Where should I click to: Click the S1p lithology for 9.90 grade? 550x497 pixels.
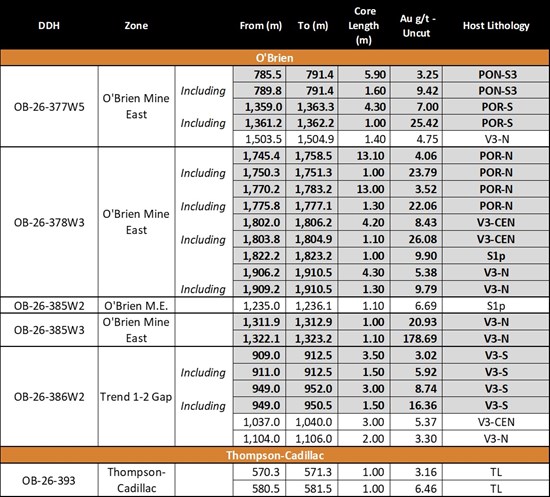[x=496, y=256]
